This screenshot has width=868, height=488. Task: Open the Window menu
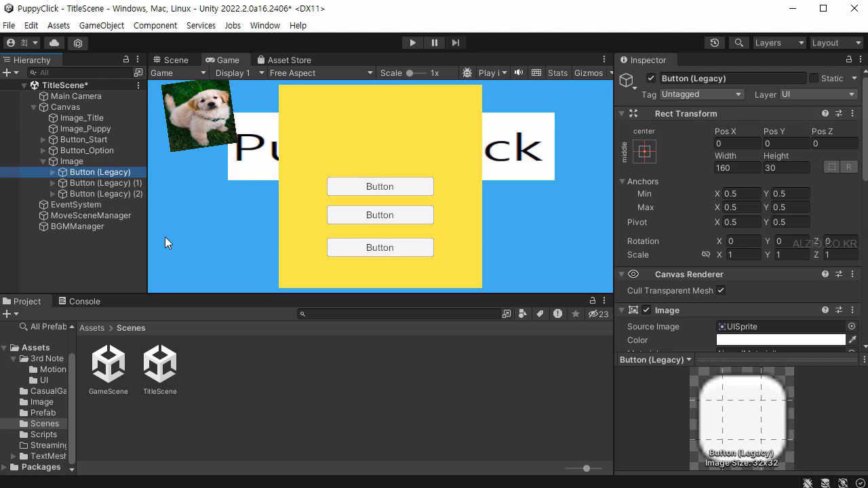click(265, 25)
